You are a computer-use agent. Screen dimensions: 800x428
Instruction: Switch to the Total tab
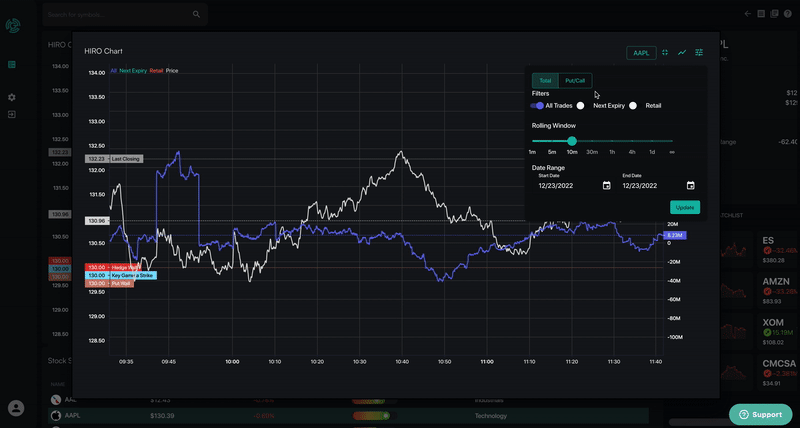tap(545, 81)
